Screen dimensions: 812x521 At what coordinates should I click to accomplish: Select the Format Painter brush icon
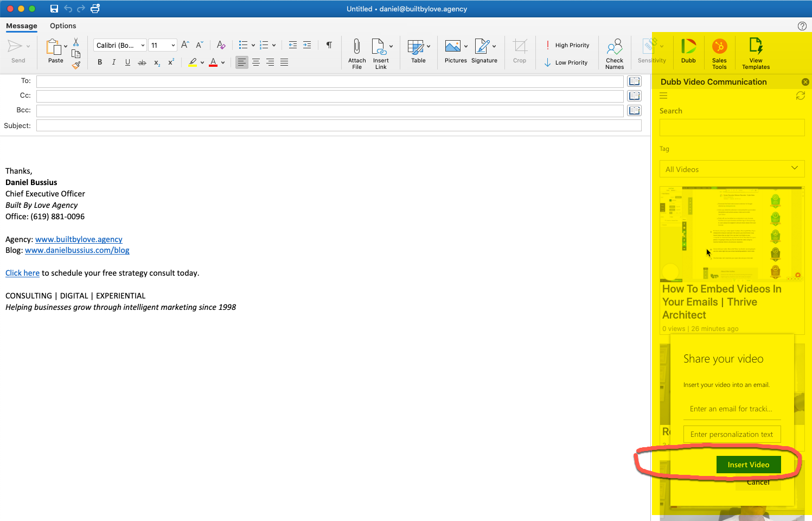(x=76, y=65)
